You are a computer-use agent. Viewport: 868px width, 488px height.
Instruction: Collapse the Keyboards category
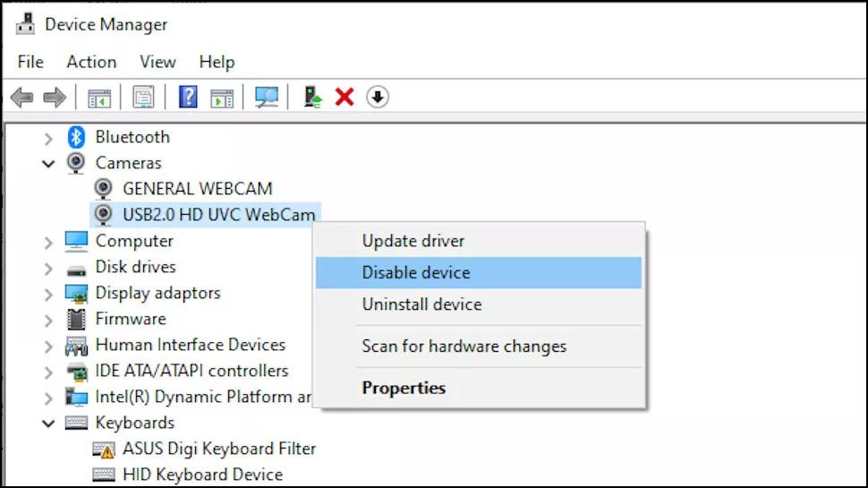pos(48,424)
